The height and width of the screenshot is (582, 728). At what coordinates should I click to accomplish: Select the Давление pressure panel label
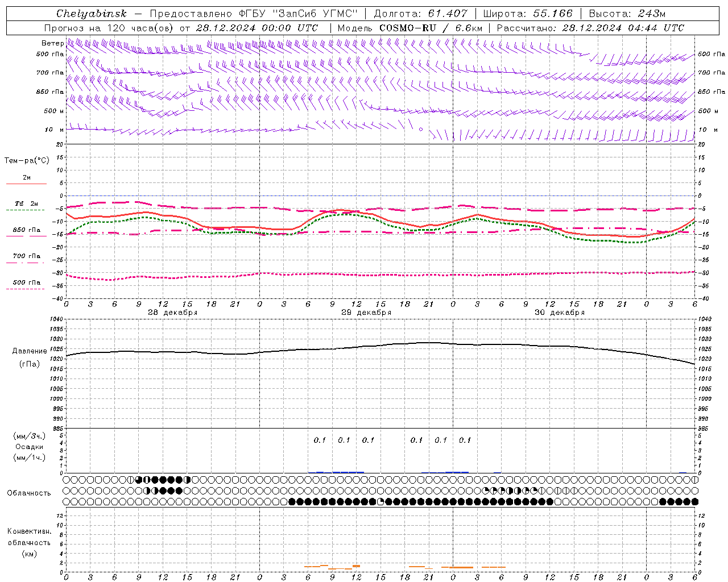pyautogui.click(x=30, y=351)
